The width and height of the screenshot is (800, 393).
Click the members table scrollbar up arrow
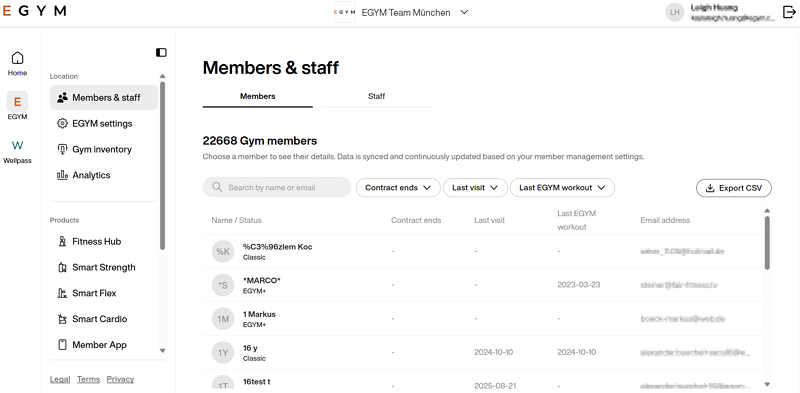767,210
